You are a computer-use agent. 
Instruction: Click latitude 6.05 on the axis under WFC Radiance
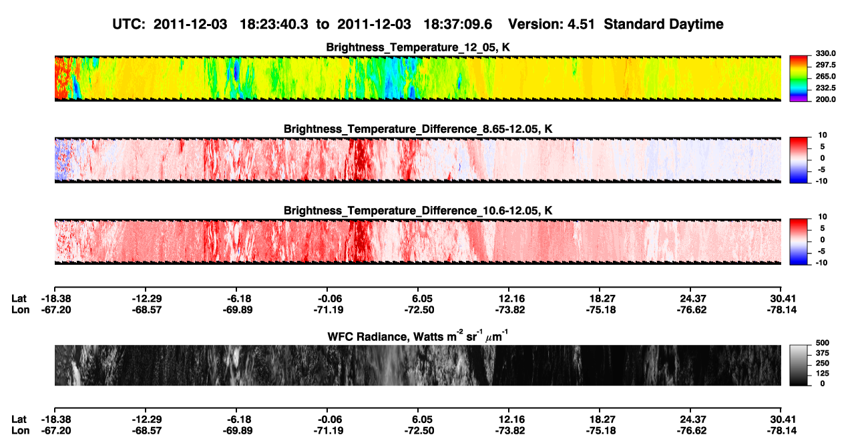(x=420, y=418)
